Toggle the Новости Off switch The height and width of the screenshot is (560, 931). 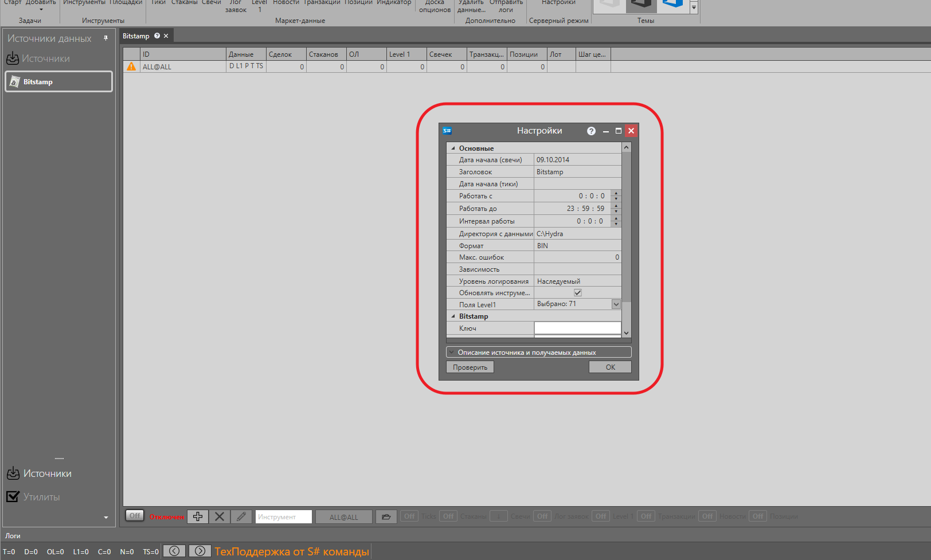[707, 516]
